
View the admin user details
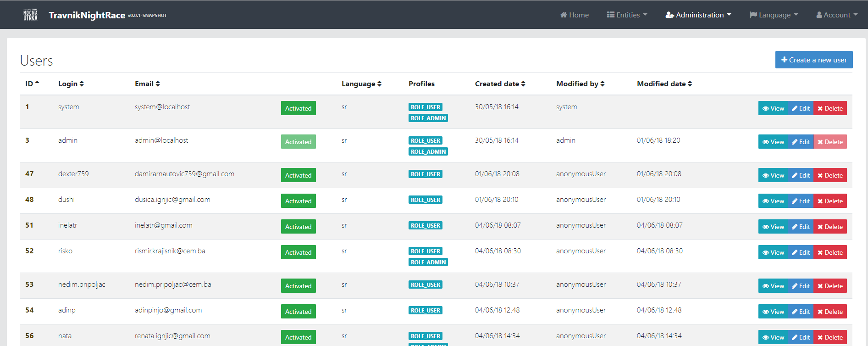click(773, 142)
